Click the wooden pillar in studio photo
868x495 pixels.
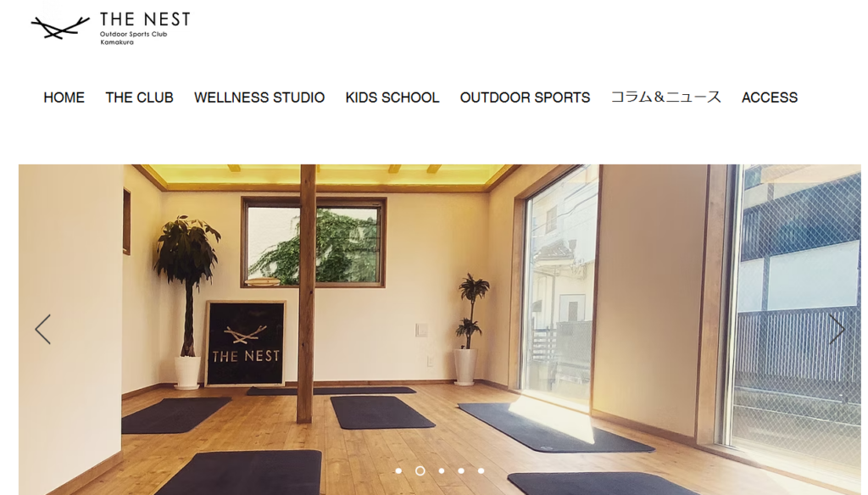307,293
